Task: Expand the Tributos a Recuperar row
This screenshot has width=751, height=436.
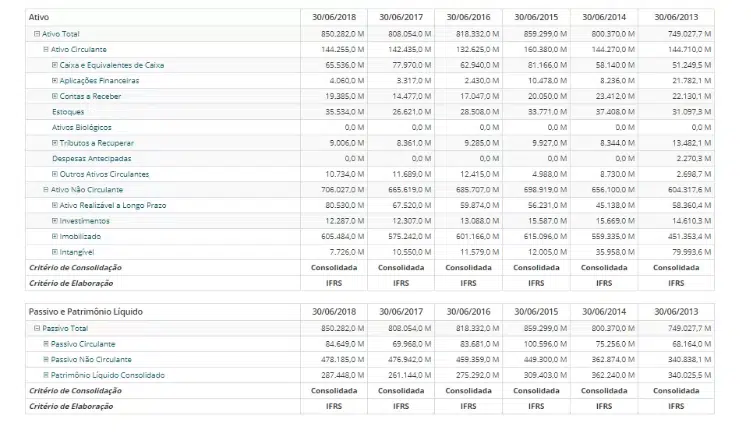Action: [x=55, y=143]
